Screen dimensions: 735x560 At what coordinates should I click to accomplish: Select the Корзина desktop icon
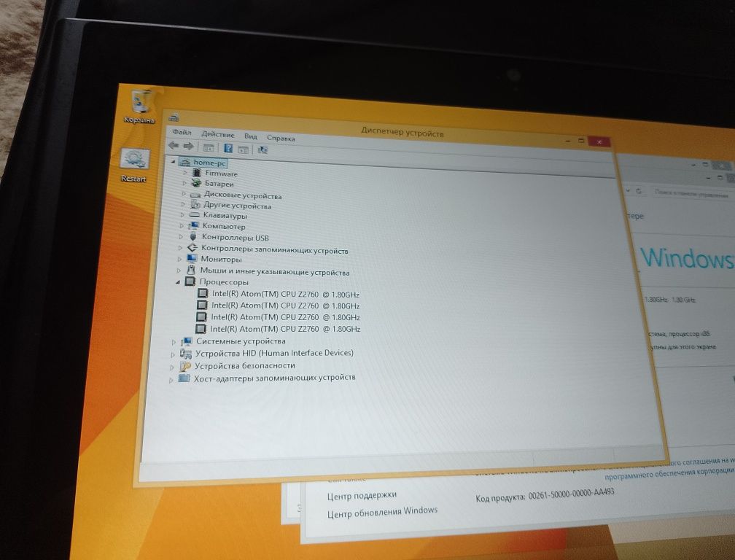coord(140,106)
